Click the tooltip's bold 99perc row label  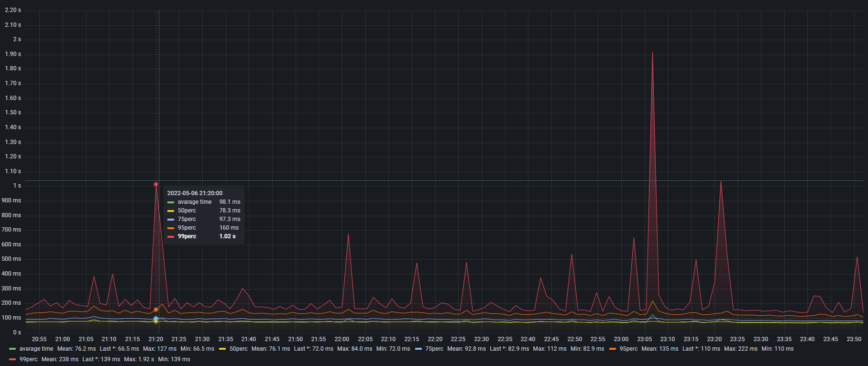[187, 236]
